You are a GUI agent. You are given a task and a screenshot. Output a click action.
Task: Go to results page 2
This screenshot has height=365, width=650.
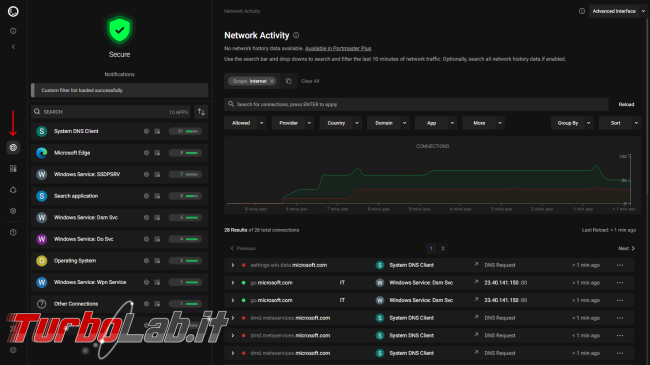point(443,248)
